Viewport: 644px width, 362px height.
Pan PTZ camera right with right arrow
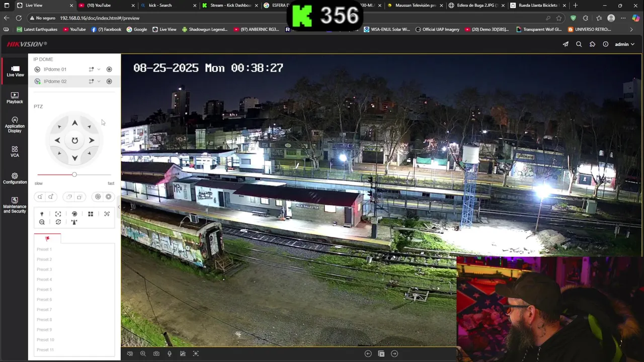[92, 140]
